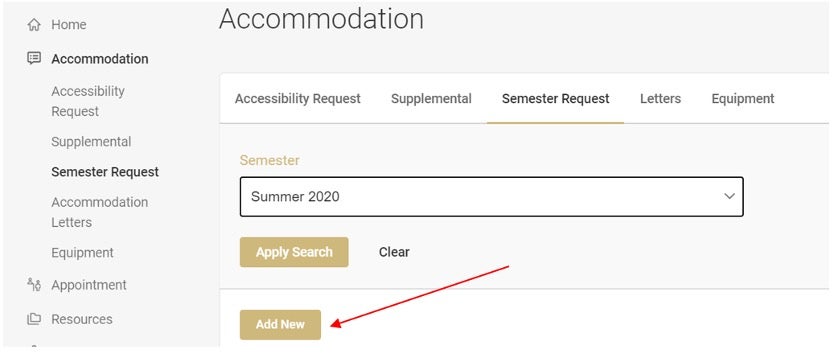This screenshot has height=362, width=838.
Task: Click the Home house icon
Action: click(34, 25)
